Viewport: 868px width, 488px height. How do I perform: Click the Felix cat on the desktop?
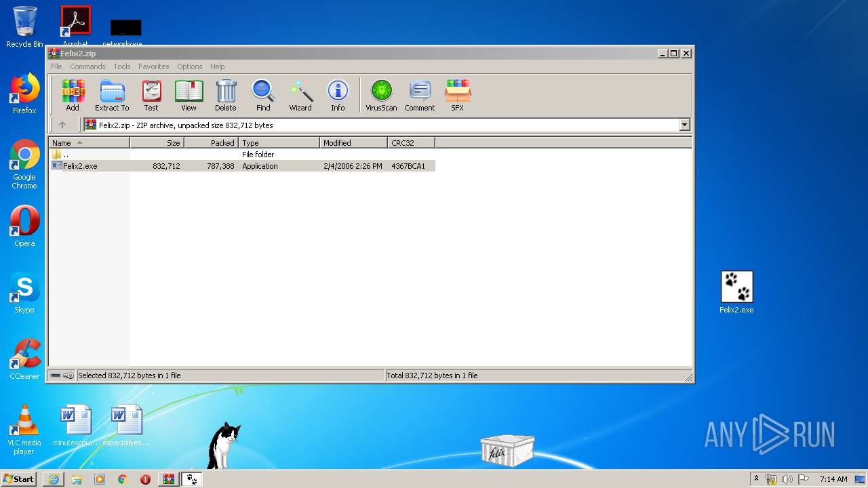224,445
